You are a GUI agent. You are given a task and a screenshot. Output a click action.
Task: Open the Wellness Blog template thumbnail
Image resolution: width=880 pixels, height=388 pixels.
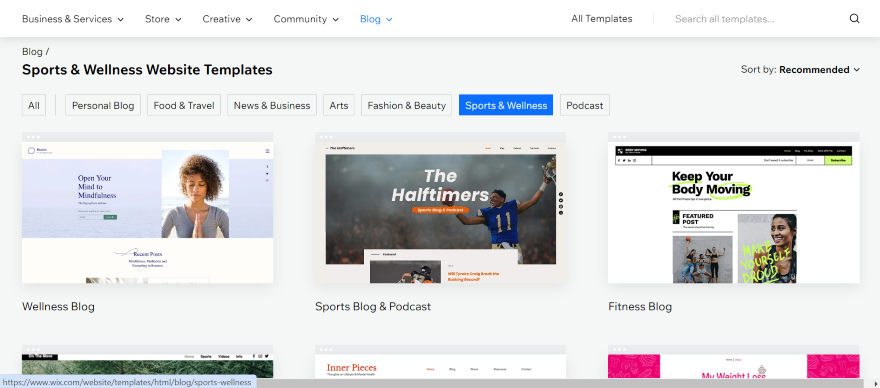click(x=148, y=208)
